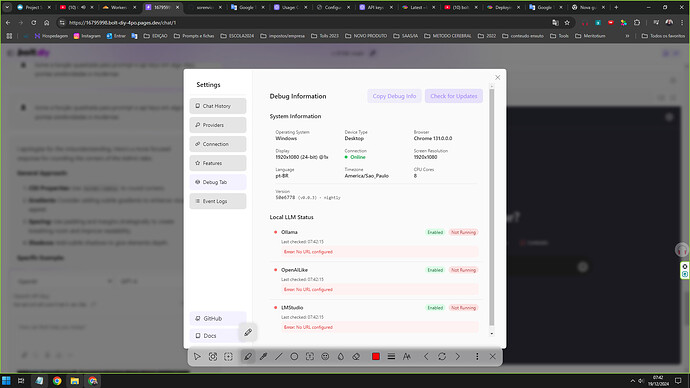Open Providers settings tab

coord(218,125)
